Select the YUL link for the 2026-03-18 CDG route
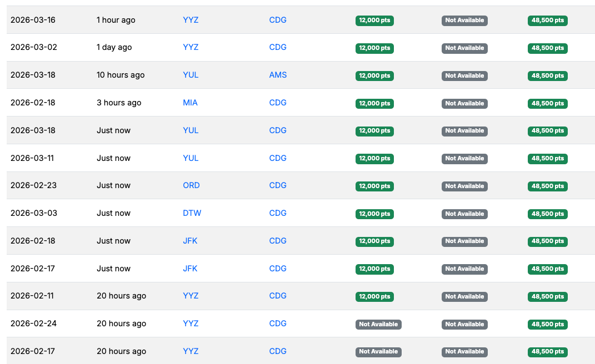The image size is (595, 364). pos(191,130)
